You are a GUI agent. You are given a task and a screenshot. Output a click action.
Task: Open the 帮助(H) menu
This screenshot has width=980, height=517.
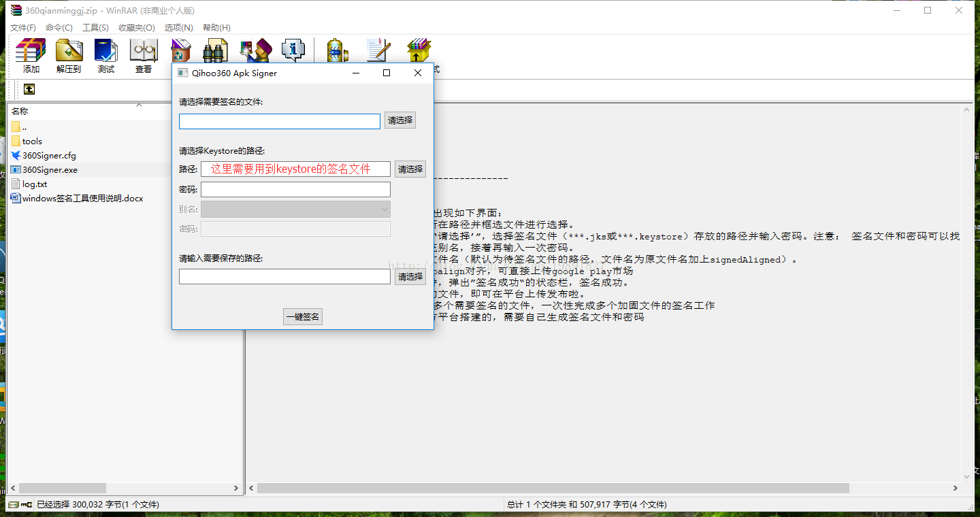(216, 28)
